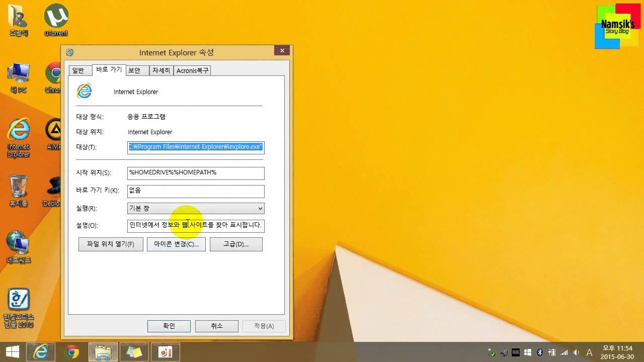Click the shortcut name field Internet Explorer
The height and width of the screenshot is (362, 644).
coord(136,92)
